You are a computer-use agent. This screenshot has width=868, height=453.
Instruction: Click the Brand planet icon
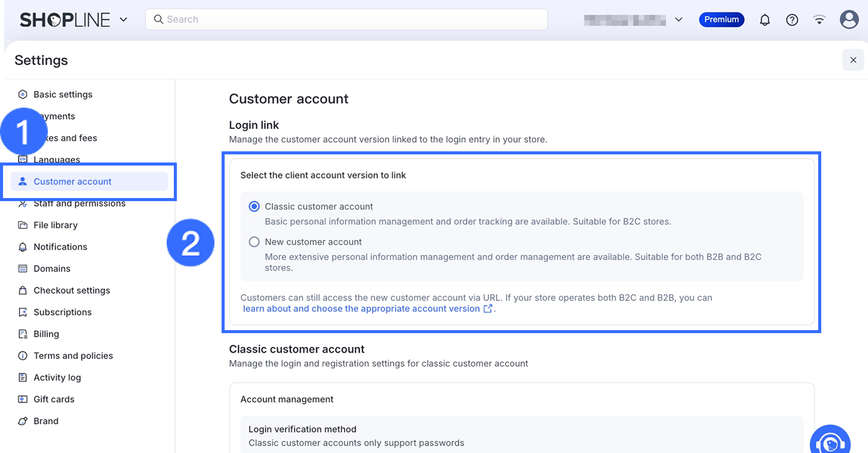click(23, 421)
